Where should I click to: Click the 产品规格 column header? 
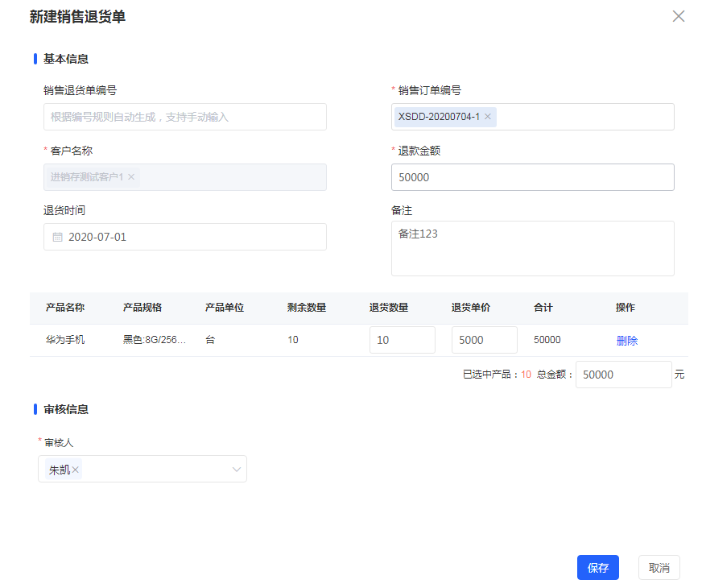click(x=142, y=307)
